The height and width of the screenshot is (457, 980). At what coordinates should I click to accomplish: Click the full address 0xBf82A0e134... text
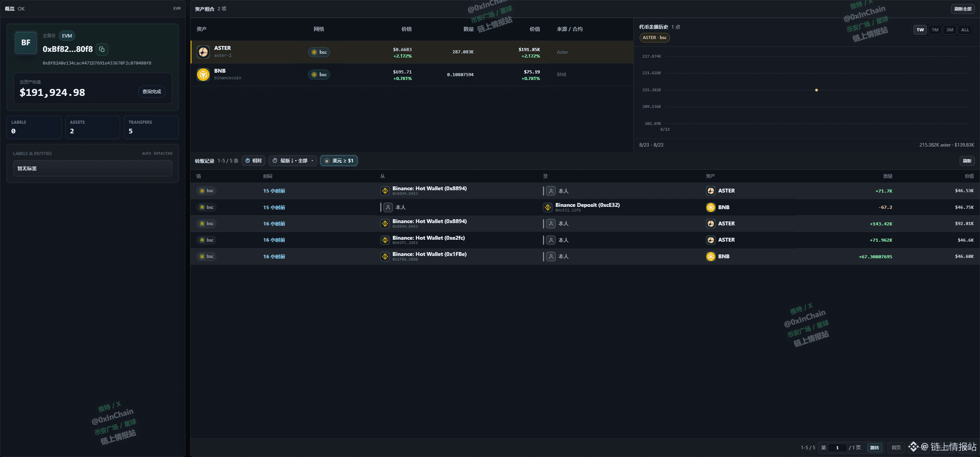point(97,63)
